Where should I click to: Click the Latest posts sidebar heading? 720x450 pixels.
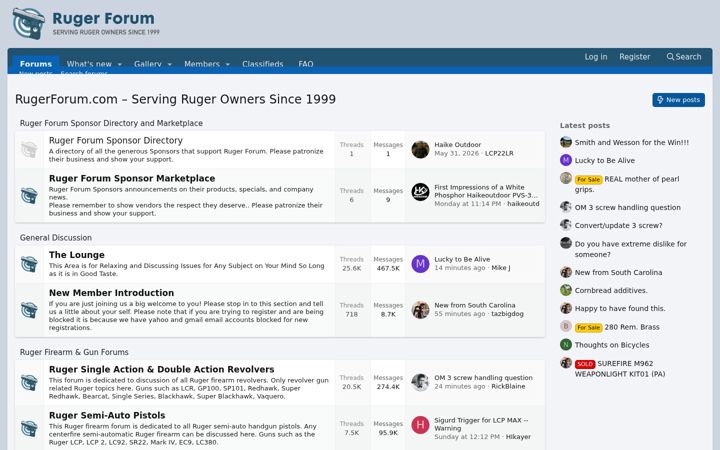[x=585, y=125]
